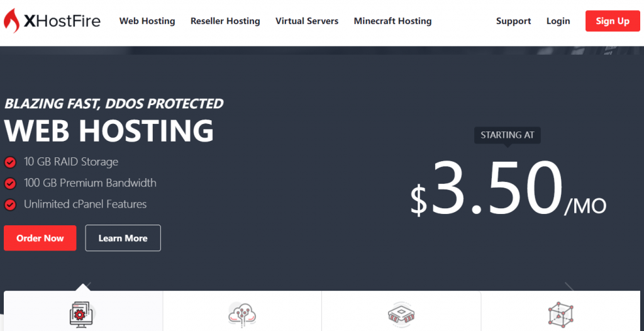
Task: Click the 100 GB Premium Bandwidth text
Action: click(x=90, y=183)
